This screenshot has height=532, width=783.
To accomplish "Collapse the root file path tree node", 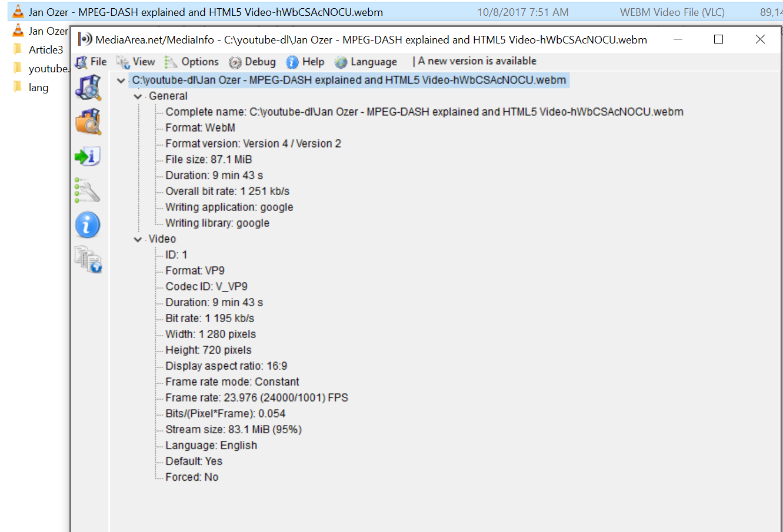I will click(x=121, y=81).
